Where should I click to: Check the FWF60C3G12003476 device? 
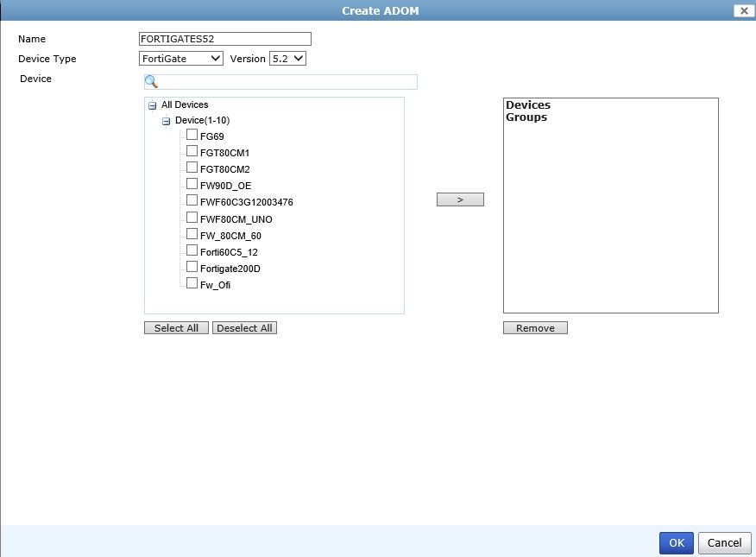coord(192,200)
